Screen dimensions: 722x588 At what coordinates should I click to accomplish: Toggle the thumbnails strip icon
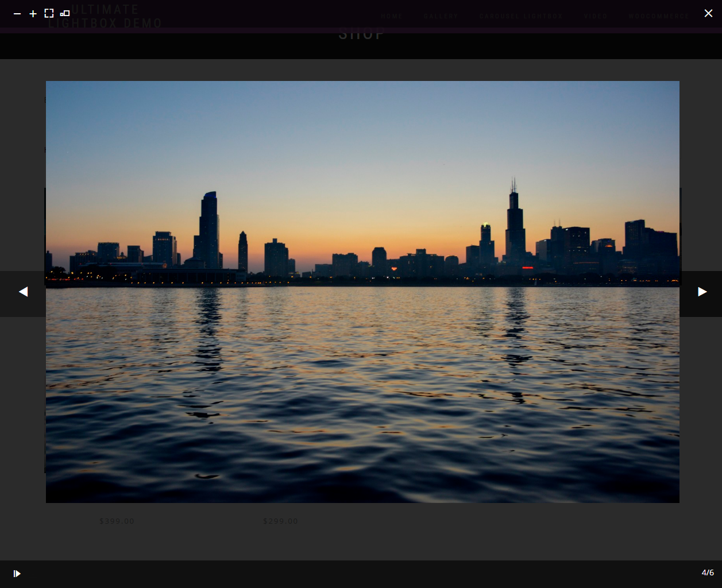(65, 13)
